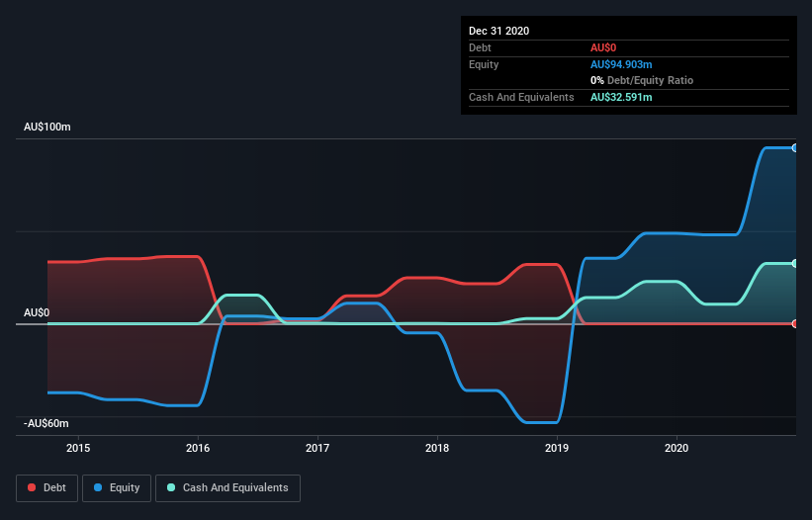This screenshot has width=812, height=520.
Task: Click the Debt row label in tooltip
Action: (480, 47)
